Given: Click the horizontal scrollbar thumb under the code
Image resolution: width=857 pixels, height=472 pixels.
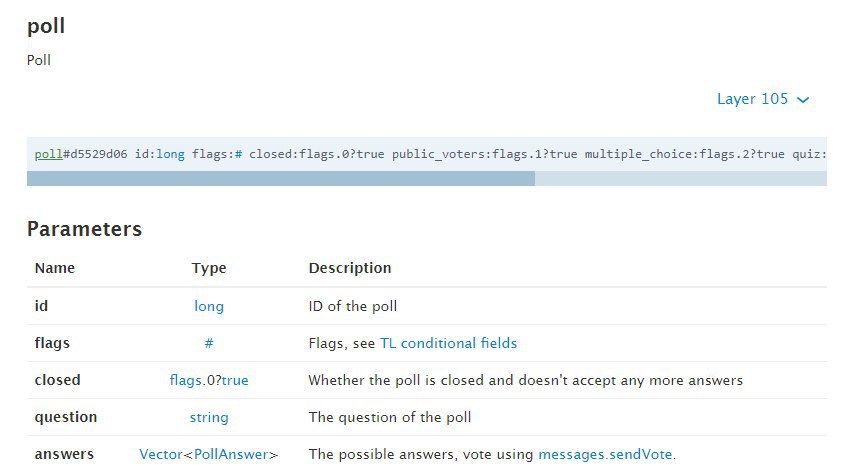Looking at the screenshot, I should [280, 179].
